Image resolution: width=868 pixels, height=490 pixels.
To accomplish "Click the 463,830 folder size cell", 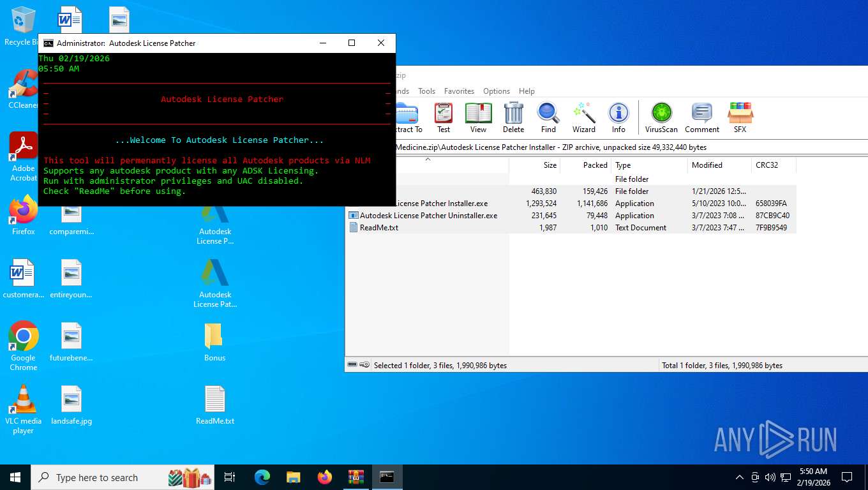I will coord(544,191).
